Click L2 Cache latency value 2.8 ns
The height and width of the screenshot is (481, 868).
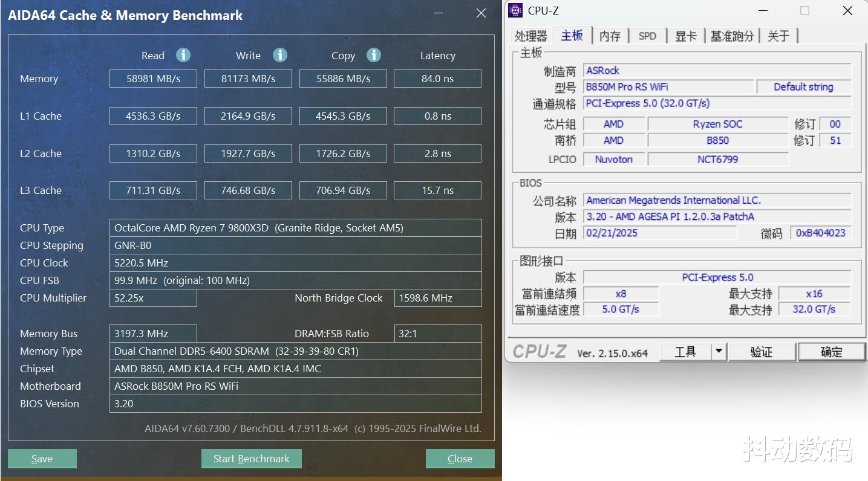pos(438,153)
